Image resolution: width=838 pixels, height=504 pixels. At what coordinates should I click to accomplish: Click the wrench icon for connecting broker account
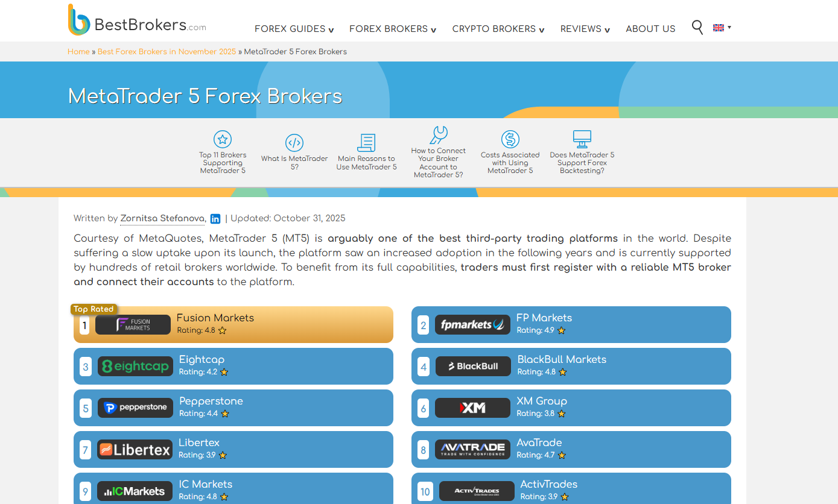(x=438, y=136)
